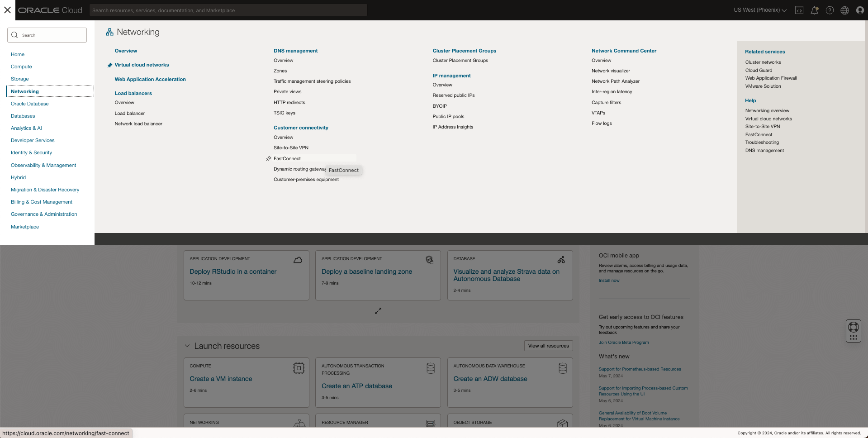Unpin Virtual cloud networks using pin icon
The height and width of the screenshot is (438, 868).
[109, 65]
